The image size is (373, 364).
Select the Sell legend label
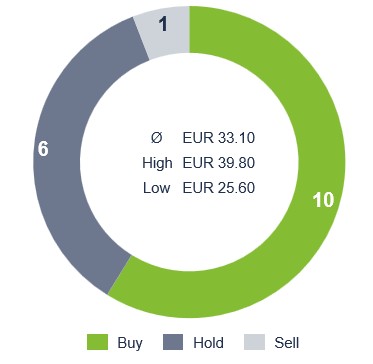point(287,343)
